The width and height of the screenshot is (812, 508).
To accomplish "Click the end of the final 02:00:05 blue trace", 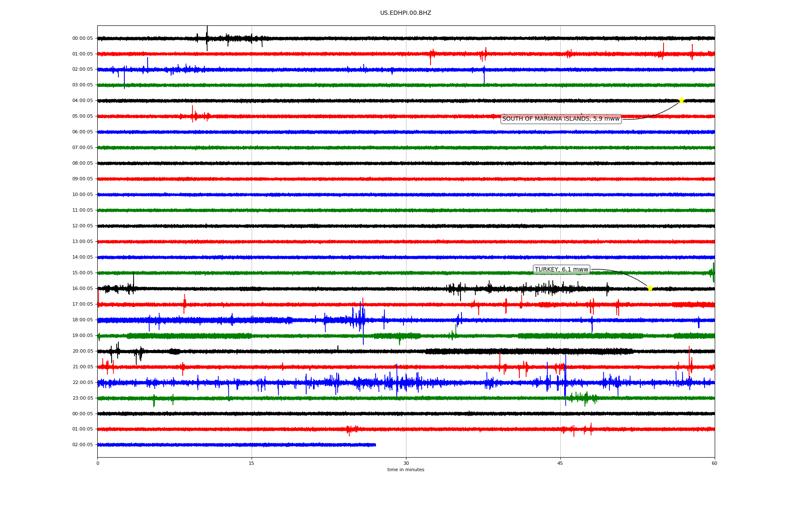I will [x=375, y=445].
